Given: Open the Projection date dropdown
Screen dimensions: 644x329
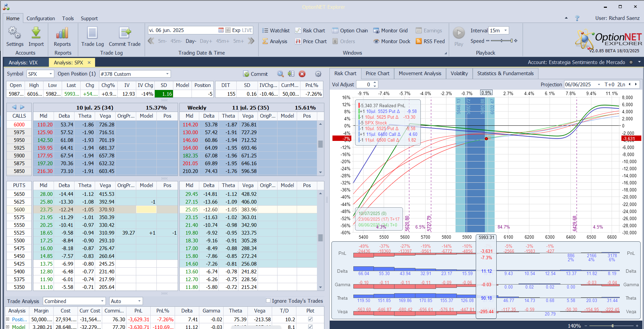Looking at the screenshot, I should pos(599,85).
